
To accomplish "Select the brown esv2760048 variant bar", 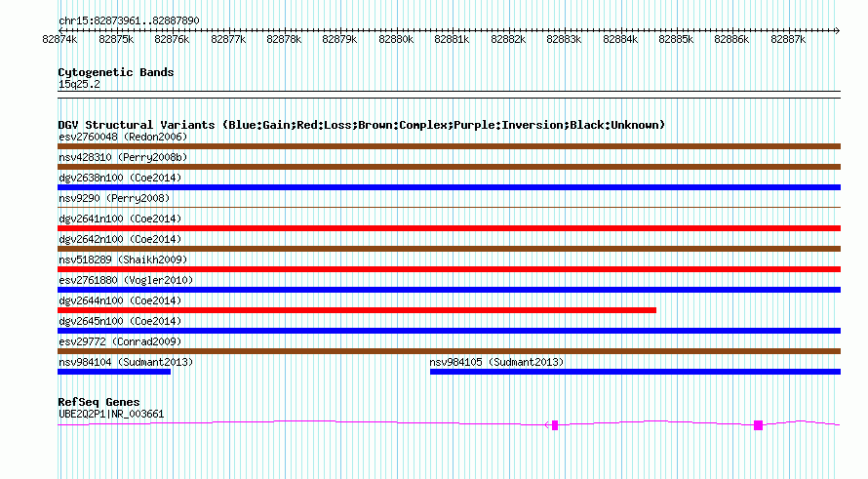I will pos(449,146).
